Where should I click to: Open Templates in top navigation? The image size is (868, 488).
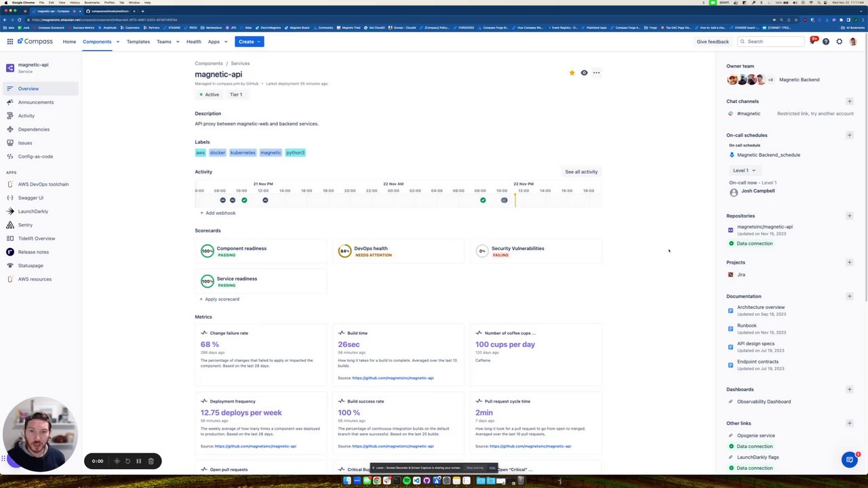pos(138,41)
